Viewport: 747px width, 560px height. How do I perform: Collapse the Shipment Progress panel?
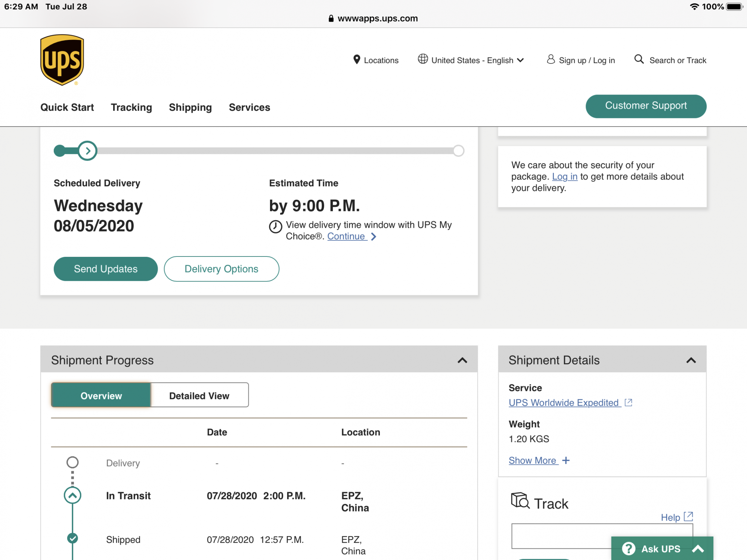pyautogui.click(x=462, y=360)
